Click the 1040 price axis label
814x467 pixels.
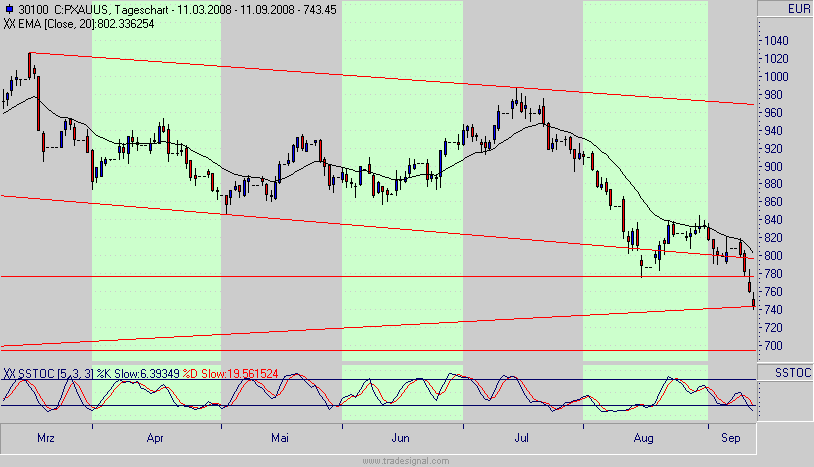pos(776,40)
